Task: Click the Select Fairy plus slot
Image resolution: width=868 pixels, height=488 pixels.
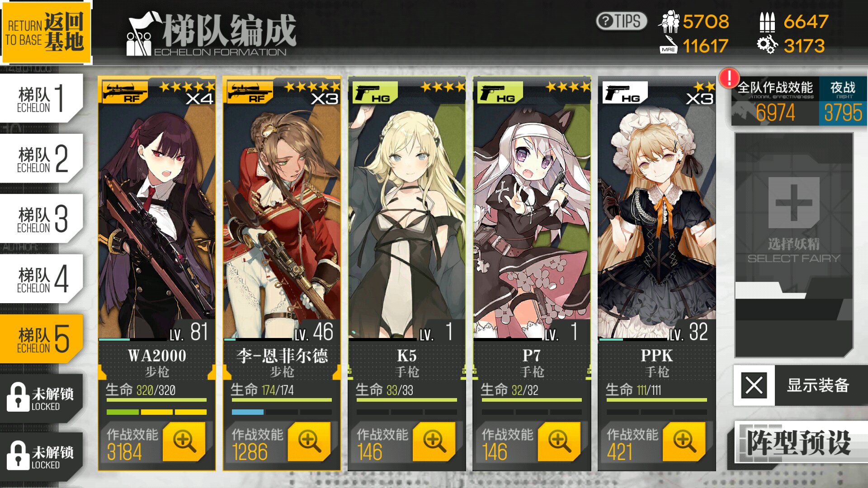Action: coord(794,202)
